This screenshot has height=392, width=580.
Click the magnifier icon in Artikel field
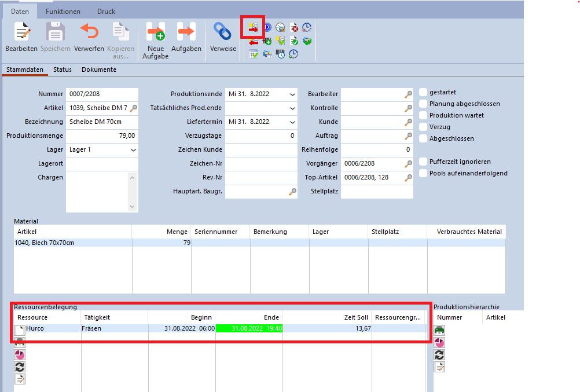click(x=134, y=108)
